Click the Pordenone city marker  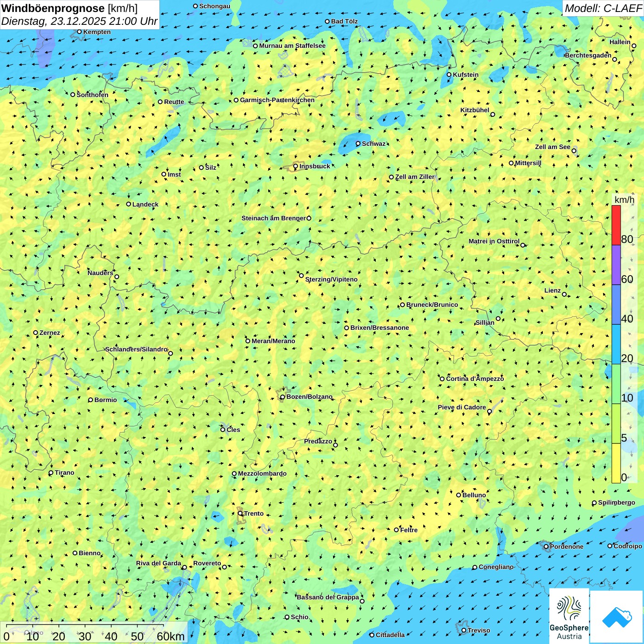click(x=546, y=546)
